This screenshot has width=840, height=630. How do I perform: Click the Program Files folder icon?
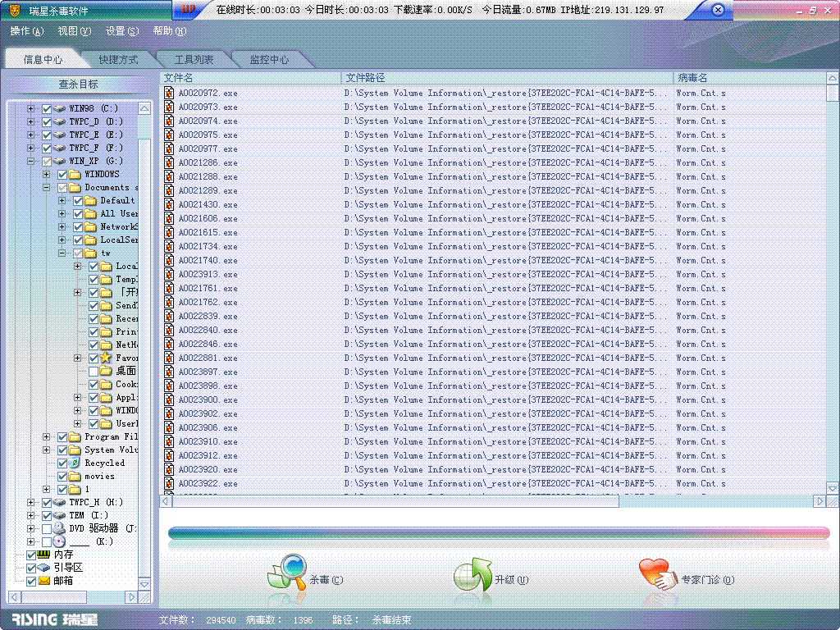coord(75,436)
